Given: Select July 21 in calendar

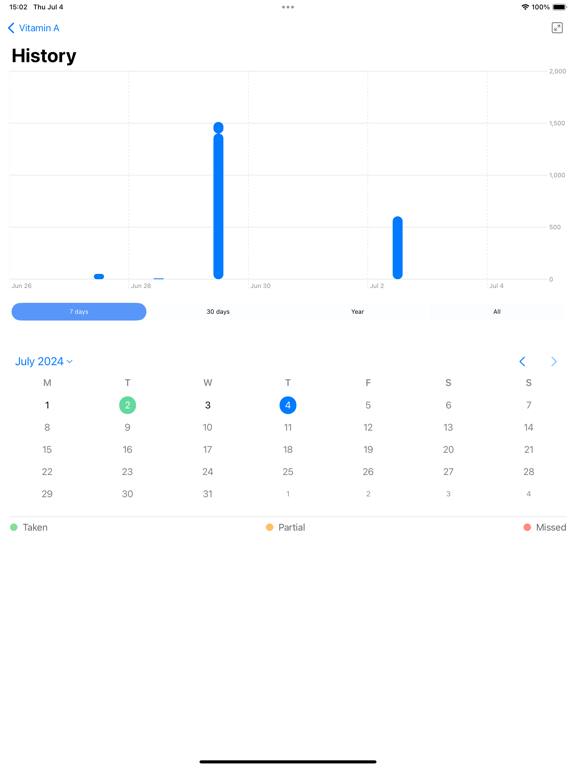Looking at the screenshot, I should click(528, 449).
